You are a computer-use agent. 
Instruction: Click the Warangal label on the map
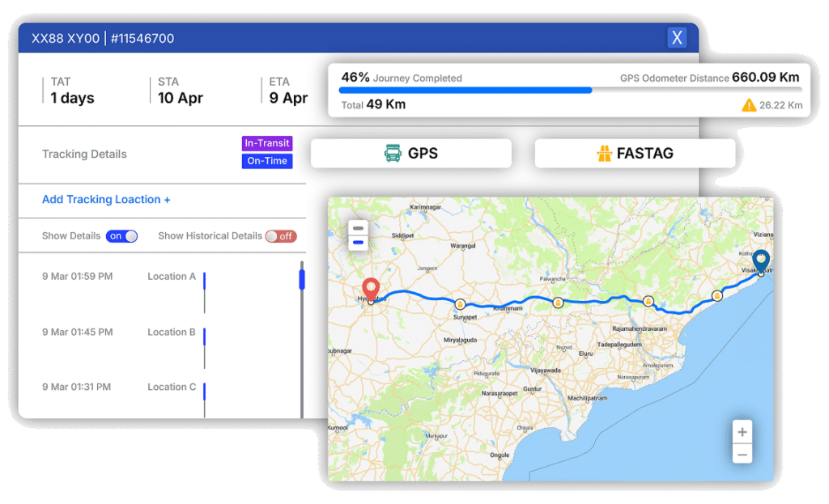click(462, 246)
